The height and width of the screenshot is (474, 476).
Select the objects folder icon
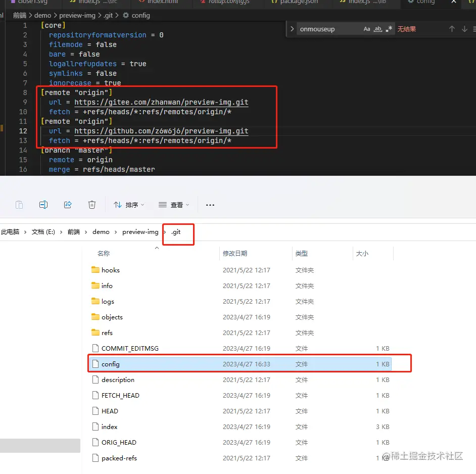[x=96, y=317]
